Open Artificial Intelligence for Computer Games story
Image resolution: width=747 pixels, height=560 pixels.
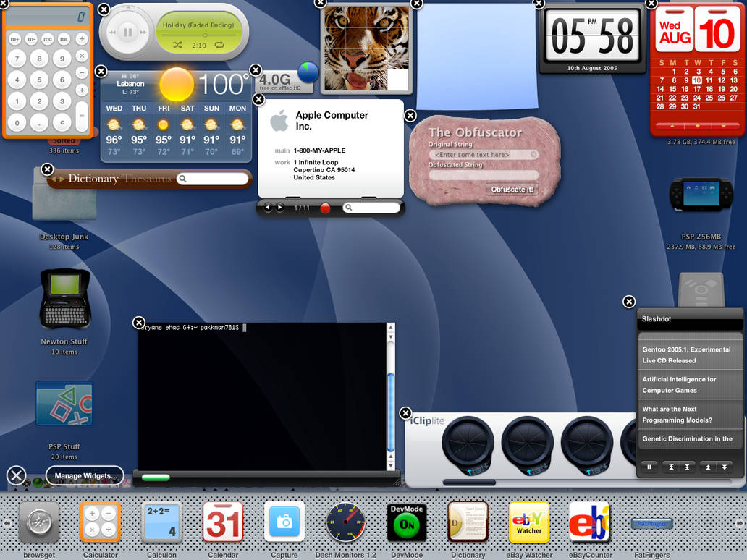[x=690, y=385]
